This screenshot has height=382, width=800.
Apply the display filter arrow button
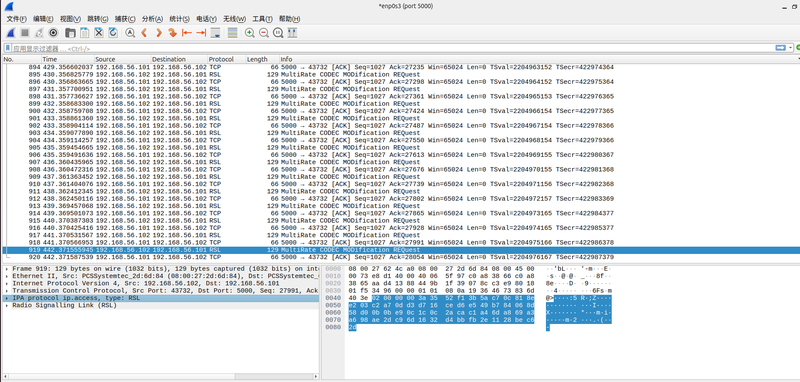click(781, 48)
